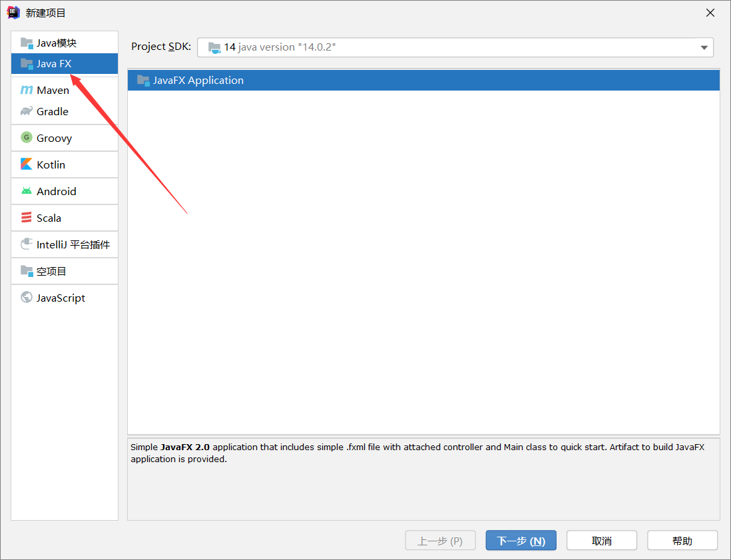Click the JavaScript globe icon
The image size is (731, 560).
[27, 297]
